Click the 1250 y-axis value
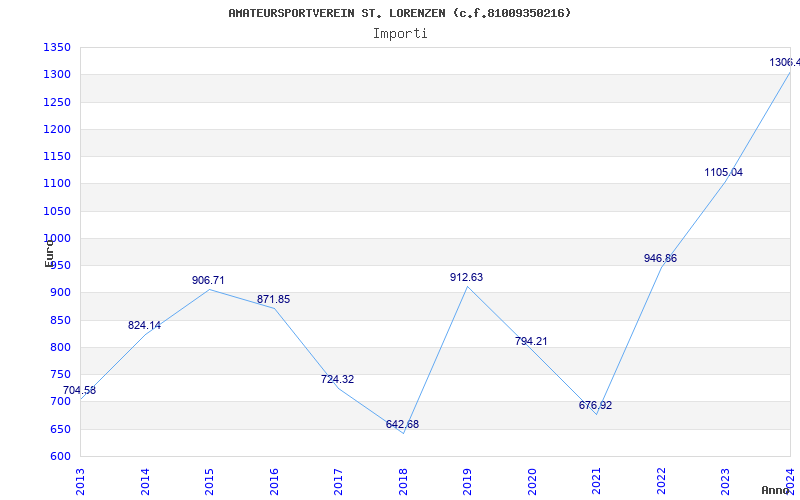Viewport: 800px width, 500px height. tap(57, 103)
